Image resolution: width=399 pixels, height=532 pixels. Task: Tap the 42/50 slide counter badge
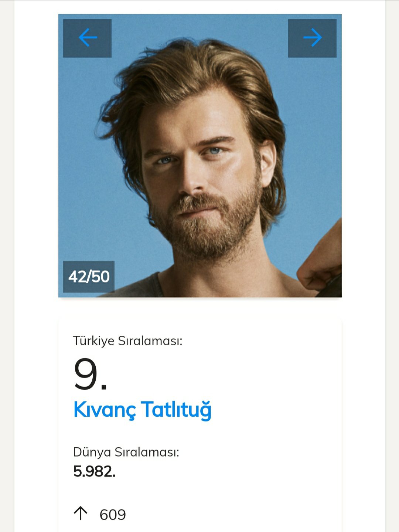click(x=89, y=277)
